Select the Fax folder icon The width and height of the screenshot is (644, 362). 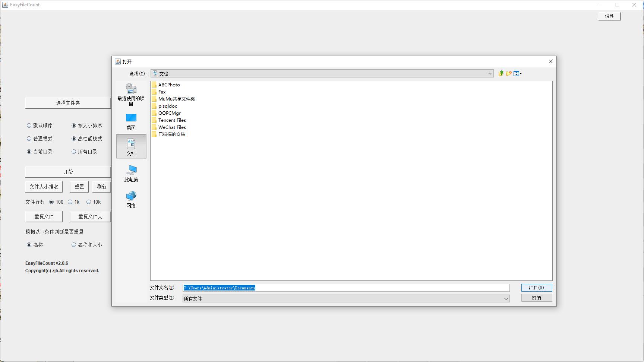point(154,92)
